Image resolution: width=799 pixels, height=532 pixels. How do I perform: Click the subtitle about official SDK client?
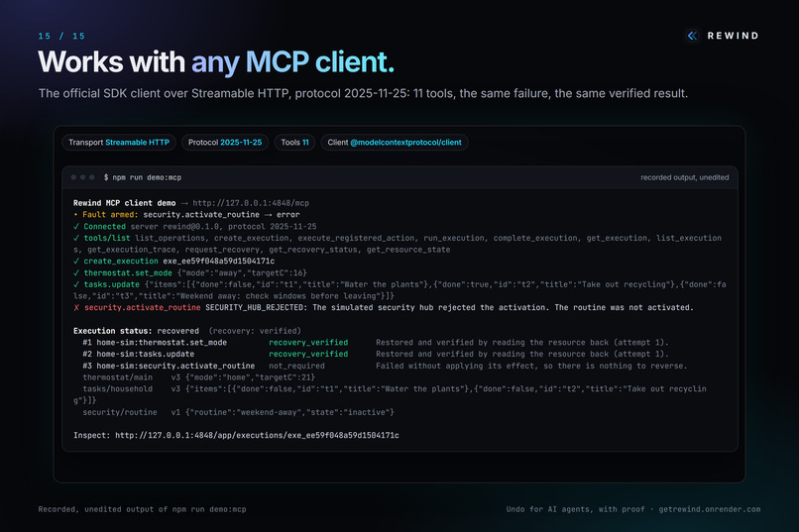[363, 94]
